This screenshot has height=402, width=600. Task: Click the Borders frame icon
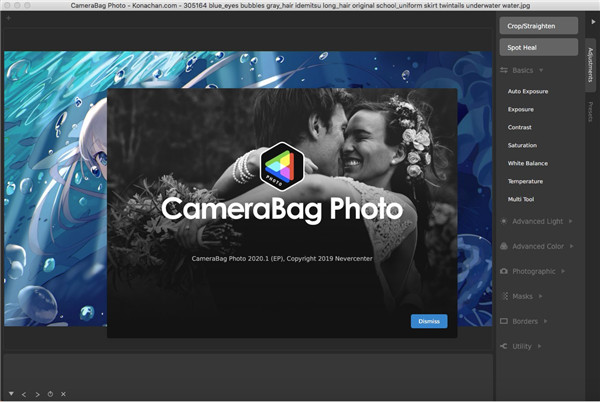[503, 321]
